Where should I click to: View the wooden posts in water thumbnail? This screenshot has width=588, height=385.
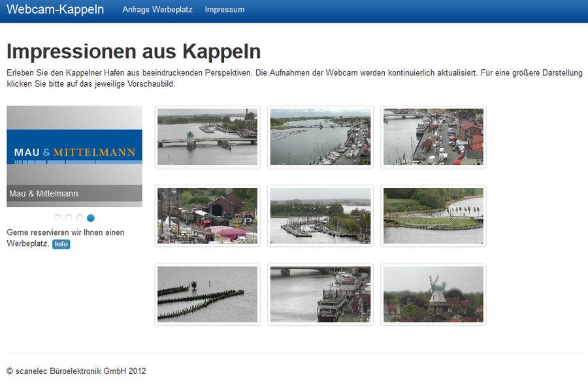(207, 294)
